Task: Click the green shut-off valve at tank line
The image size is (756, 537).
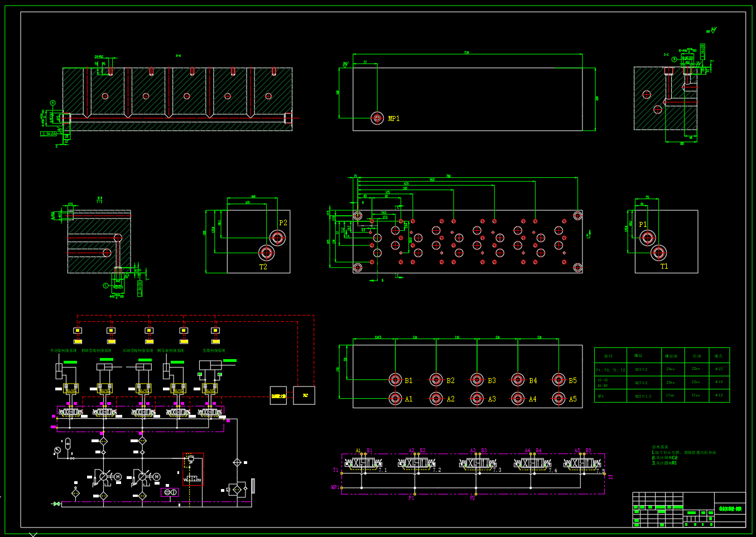Action: click(x=56, y=504)
